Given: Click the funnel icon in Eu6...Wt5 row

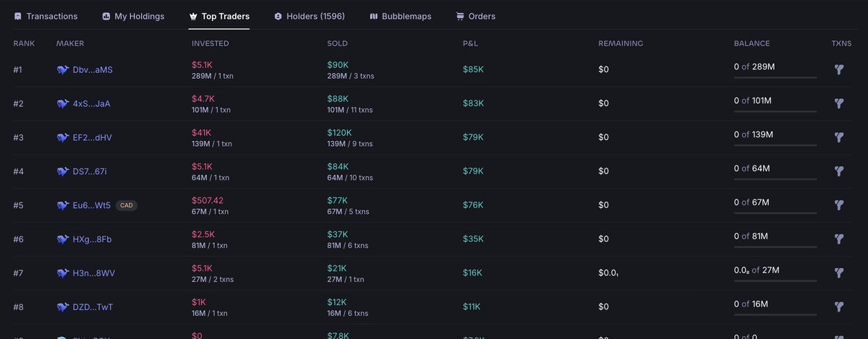Looking at the screenshot, I should [x=839, y=205].
